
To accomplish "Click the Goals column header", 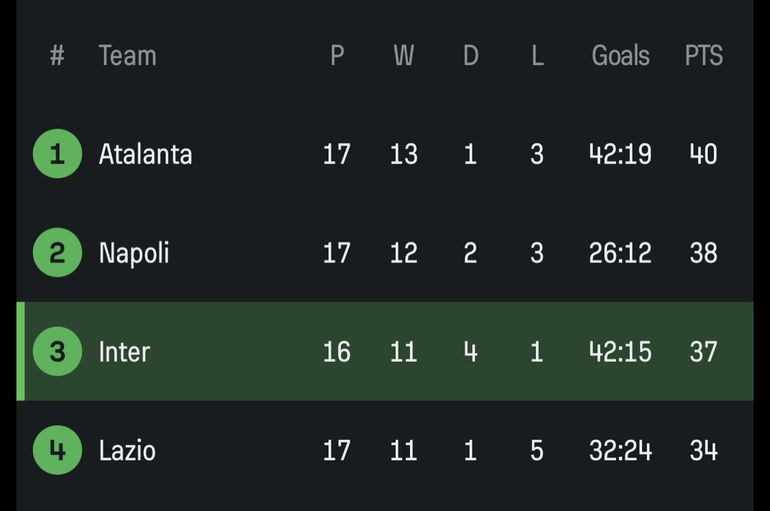I will (x=620, y=56).
